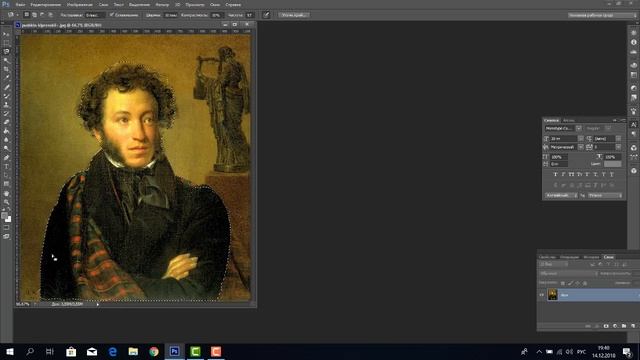Open the tracking dropdown arrow

point(618,147)
